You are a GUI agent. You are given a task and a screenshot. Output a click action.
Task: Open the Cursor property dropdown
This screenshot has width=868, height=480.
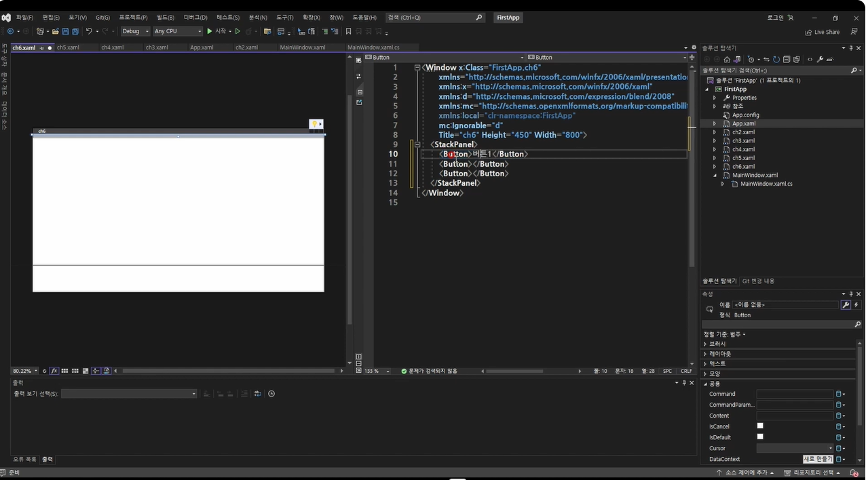point(795,448)
